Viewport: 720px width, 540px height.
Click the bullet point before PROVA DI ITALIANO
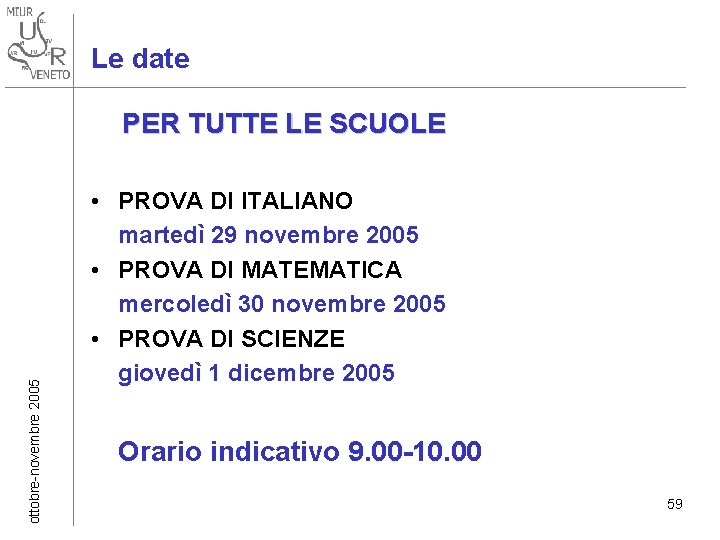[95, 201]
